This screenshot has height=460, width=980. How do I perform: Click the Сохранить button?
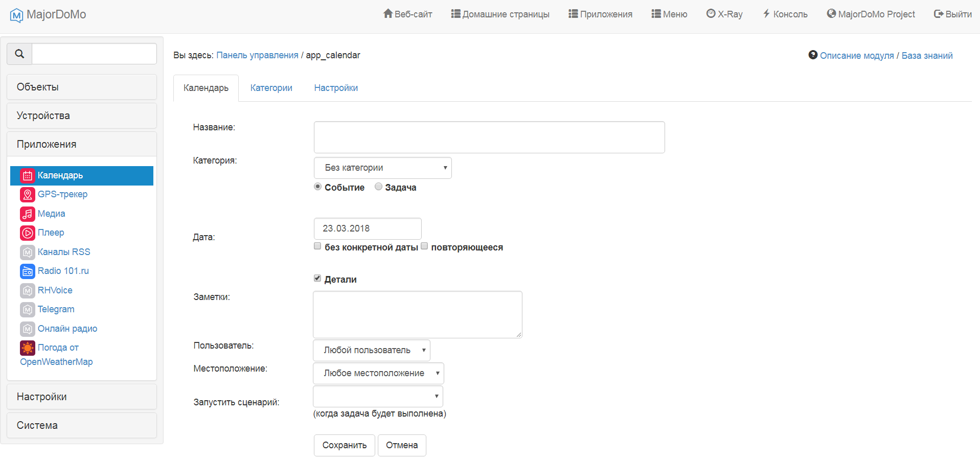click(345, 445)
